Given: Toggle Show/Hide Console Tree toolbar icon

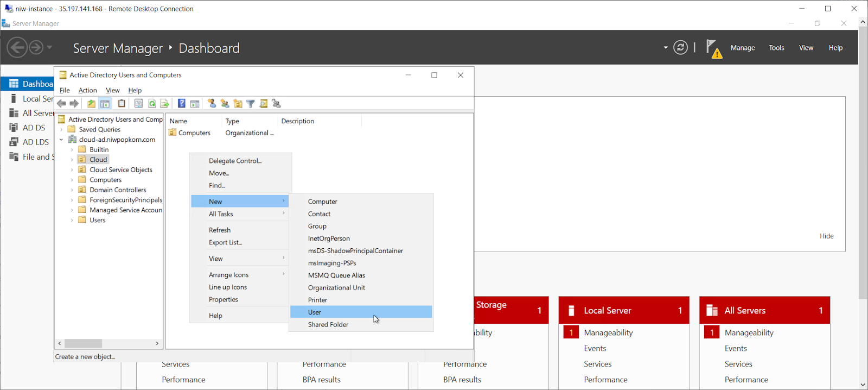Looking at the screenshot, I should pyautogui.click(x=105, y=103).
